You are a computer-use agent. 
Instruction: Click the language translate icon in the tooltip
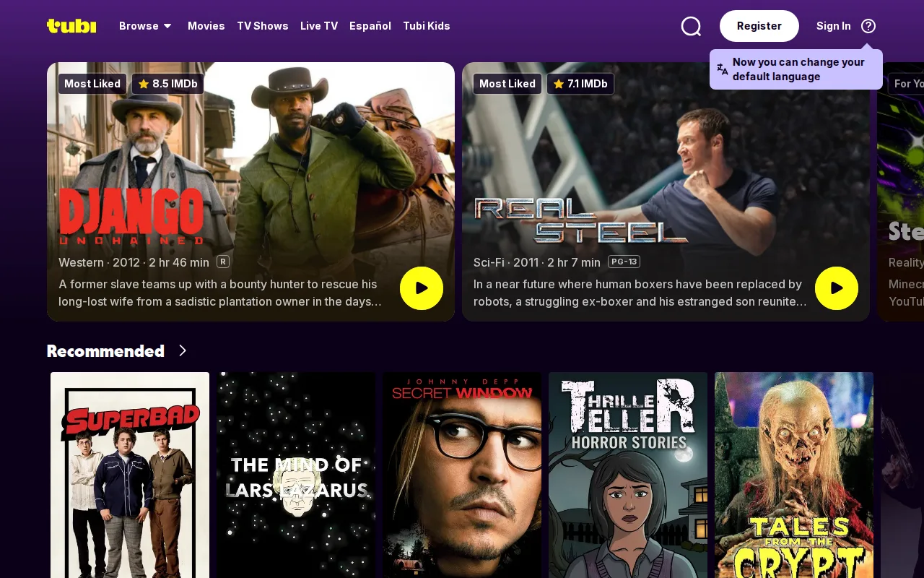pyautogui.click(x=723, y=69)
